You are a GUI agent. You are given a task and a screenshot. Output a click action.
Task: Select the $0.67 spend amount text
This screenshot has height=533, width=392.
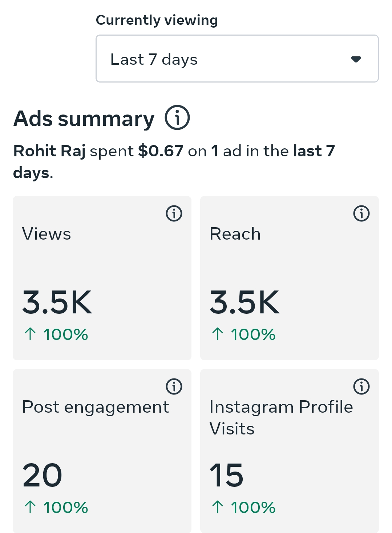tap(161, 151)
